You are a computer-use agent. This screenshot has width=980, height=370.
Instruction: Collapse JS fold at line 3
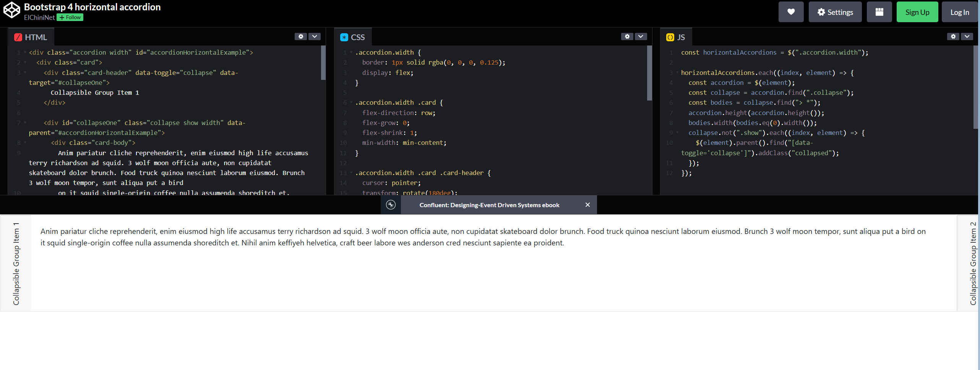tap(678, 73)
